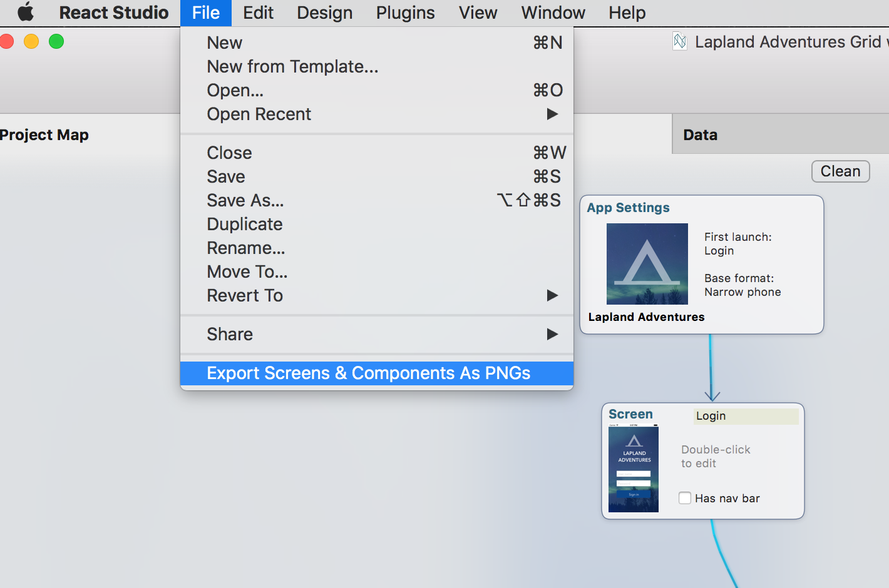This screenshot has height=588, width=889.
Task: Select the Login screen thumbnail
Action: [x=634, y=468]
